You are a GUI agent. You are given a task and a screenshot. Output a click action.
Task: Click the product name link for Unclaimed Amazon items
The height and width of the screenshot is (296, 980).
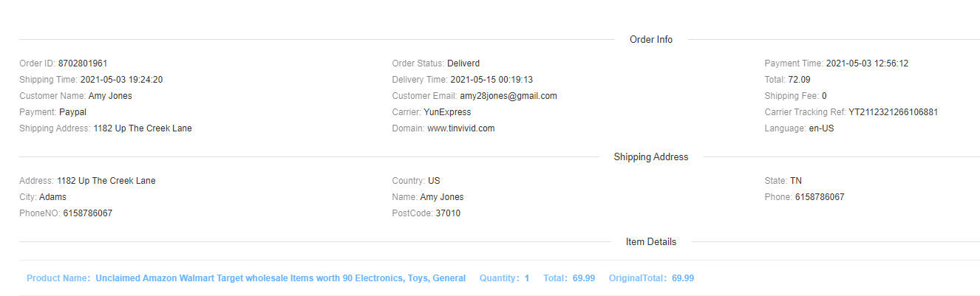click(280, 278)
